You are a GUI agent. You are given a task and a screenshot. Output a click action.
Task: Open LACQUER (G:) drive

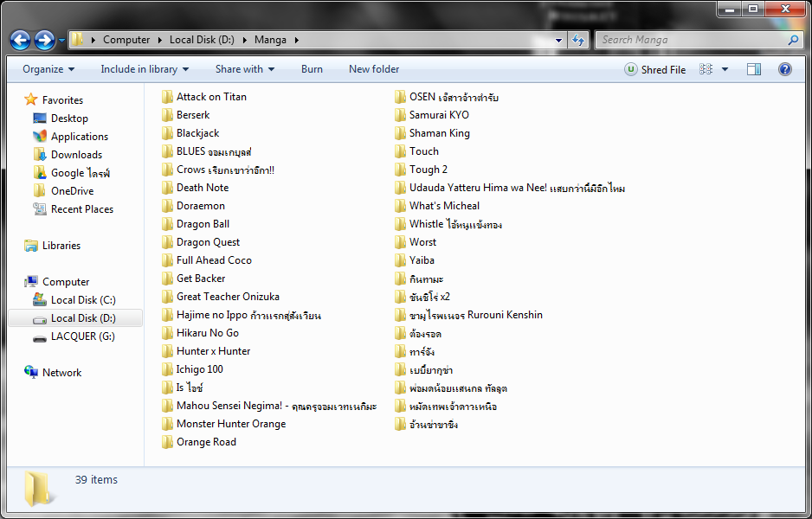pos(74,336)
